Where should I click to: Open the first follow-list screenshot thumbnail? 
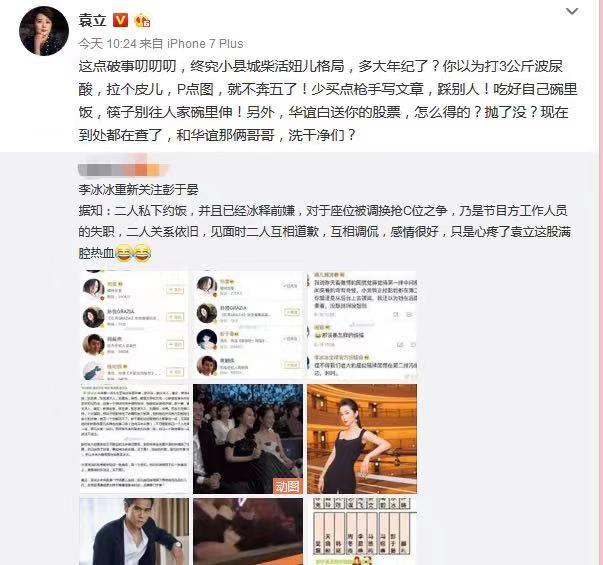(134, 325)
